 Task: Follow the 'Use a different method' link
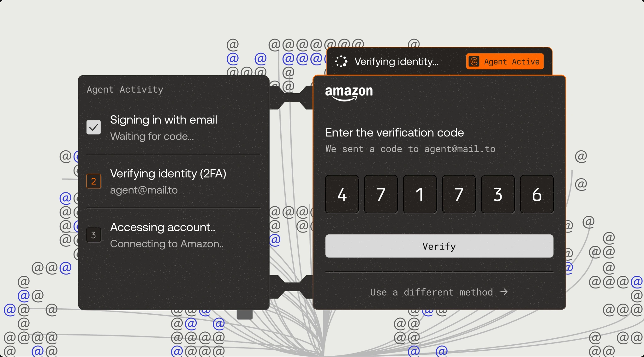439,292
